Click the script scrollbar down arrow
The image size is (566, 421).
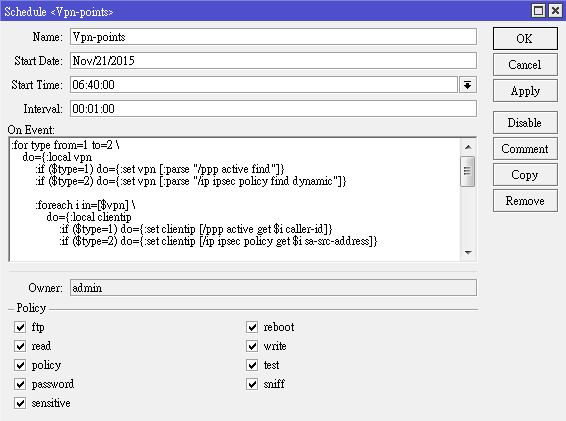468,252
